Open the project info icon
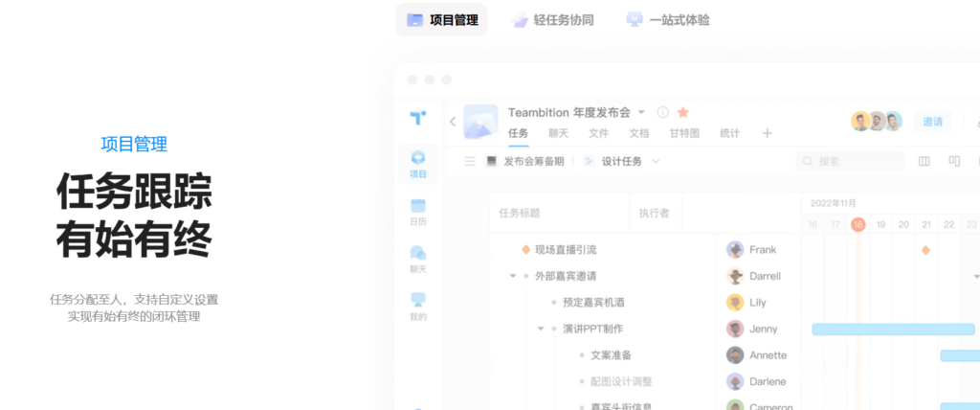 (x=663, y=113)
